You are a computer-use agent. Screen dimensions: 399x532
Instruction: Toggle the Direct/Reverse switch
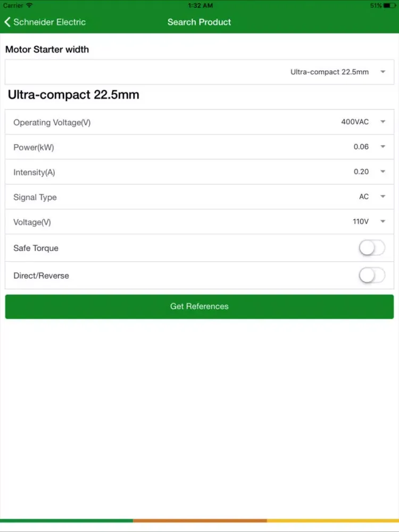[x=372, y=276]
